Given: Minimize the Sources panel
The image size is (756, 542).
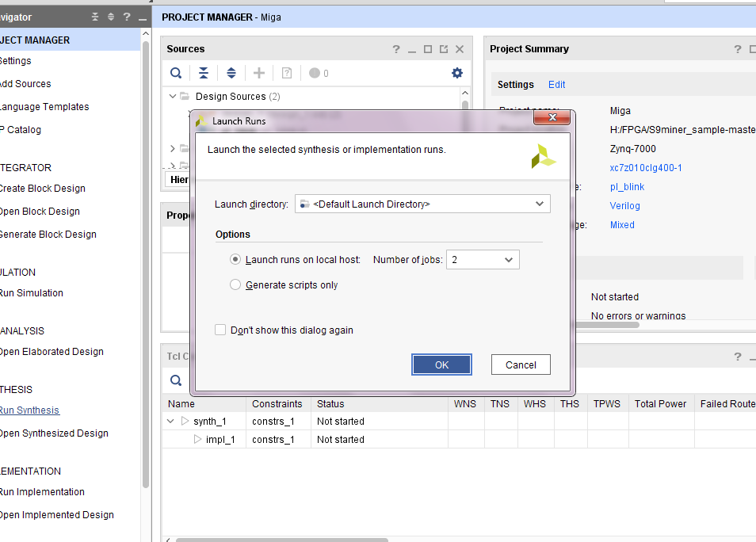Looking at the screenshot, I should pyautogui.click(x=412, y=50).
